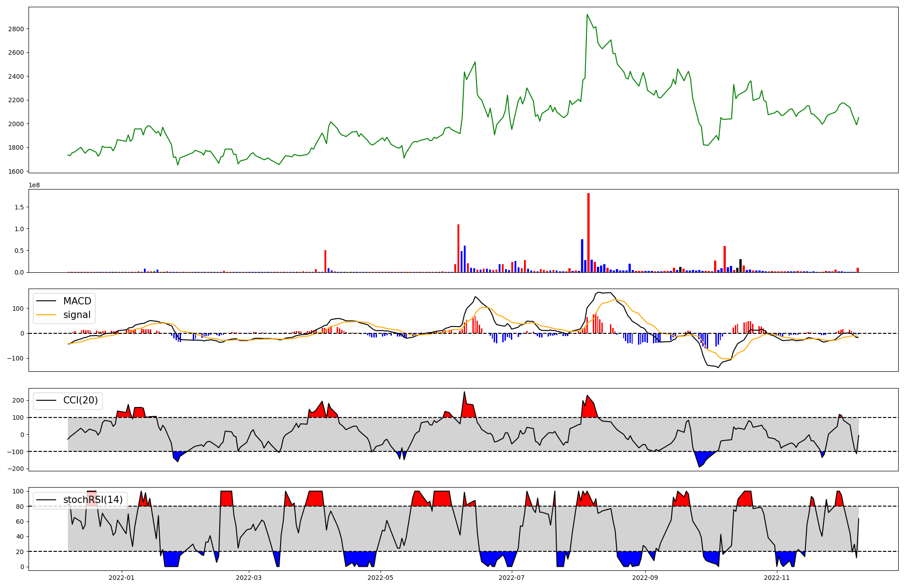Click the 2022-01 x-axis date label
Viewport: 905px width, 588px height.
tap(121, 578)
